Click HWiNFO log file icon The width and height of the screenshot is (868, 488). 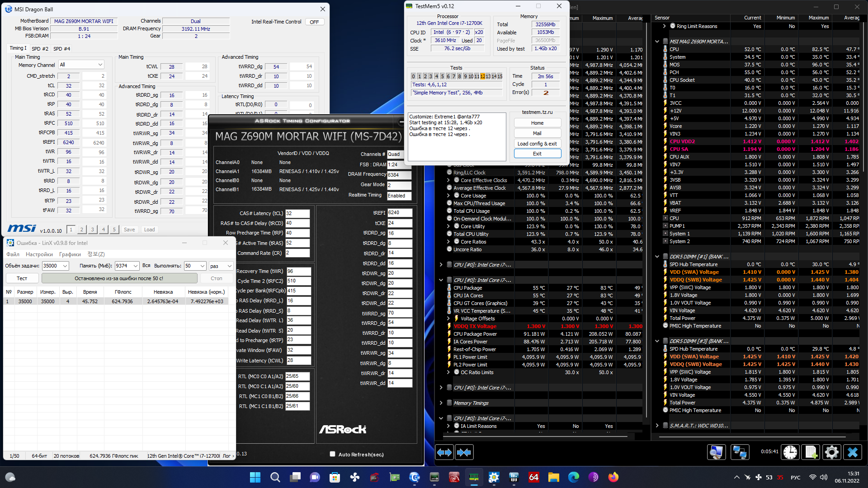point(811,452)
